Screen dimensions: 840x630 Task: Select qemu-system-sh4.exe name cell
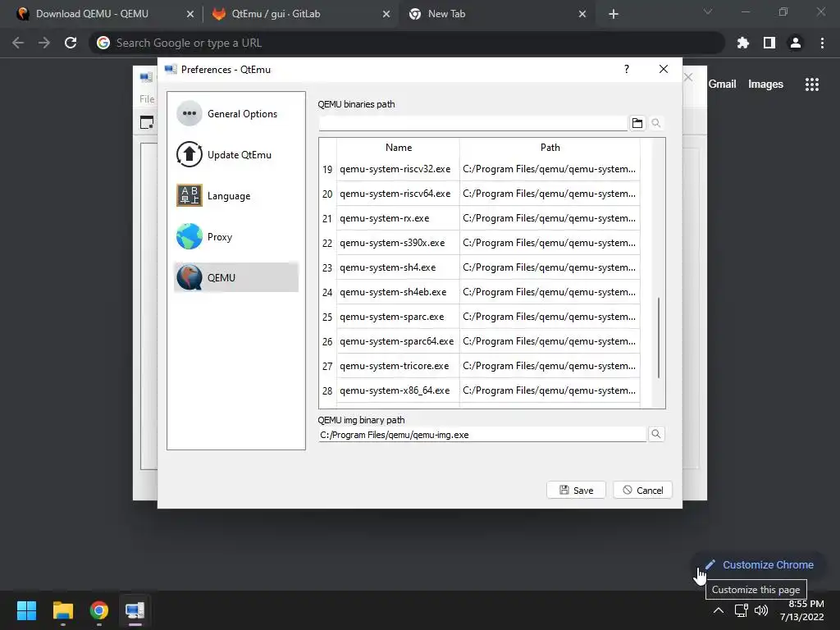398,267
